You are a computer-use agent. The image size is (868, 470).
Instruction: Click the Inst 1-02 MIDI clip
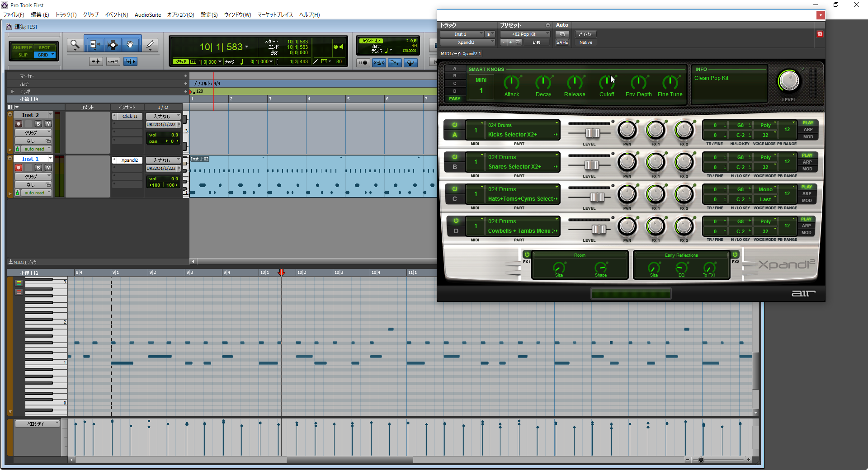click(x=313, y=176)
